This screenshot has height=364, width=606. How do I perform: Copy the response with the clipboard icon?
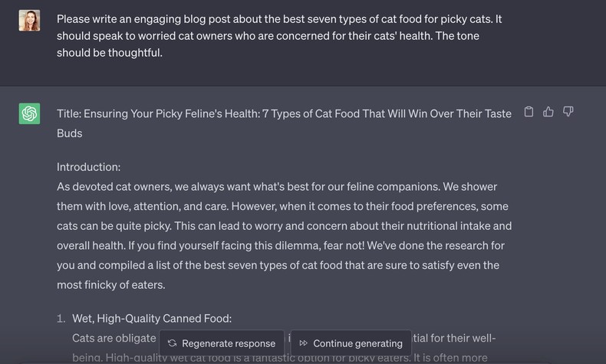tap(529, 112)
